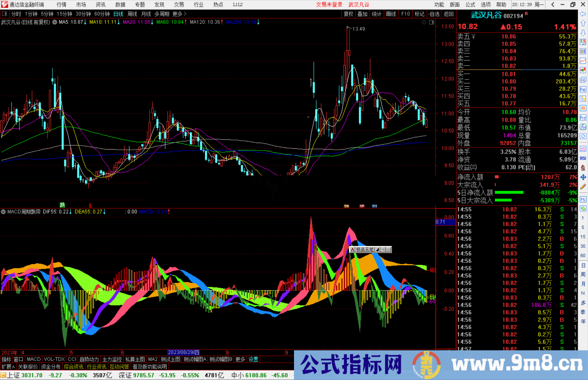Click the 交易未登录 login link

[x=329, y=5]
